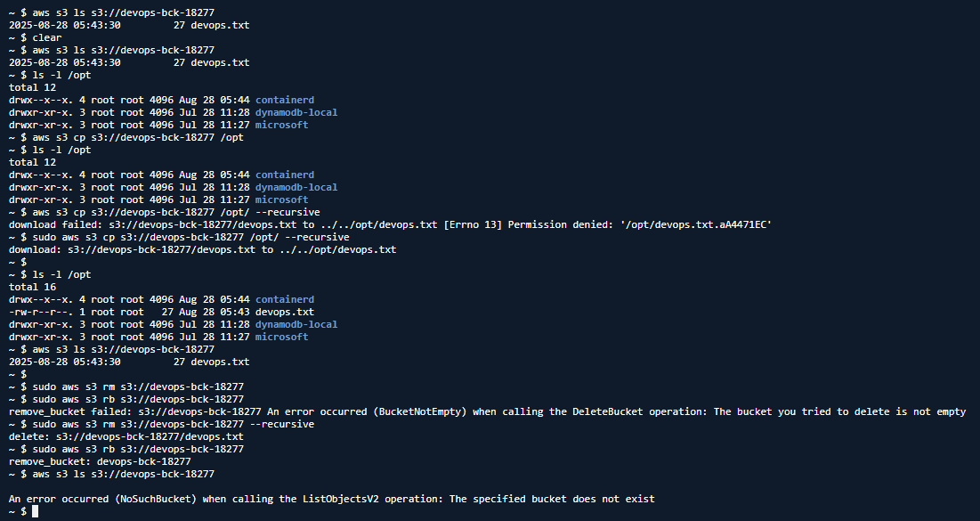The image size is (980, 521).
Task: Click the devops.txt file entry in /opt listing
Action: point(294,312)
